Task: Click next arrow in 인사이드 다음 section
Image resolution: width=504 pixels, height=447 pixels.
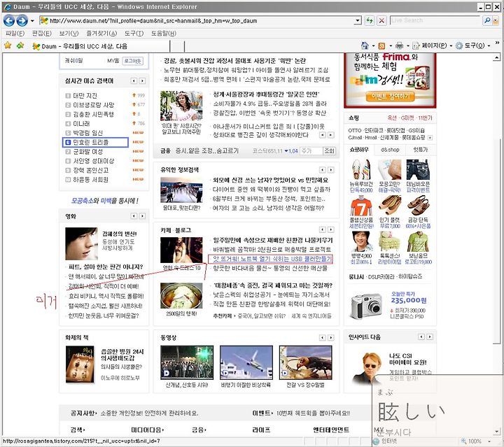Action: [x=429, y=337]
